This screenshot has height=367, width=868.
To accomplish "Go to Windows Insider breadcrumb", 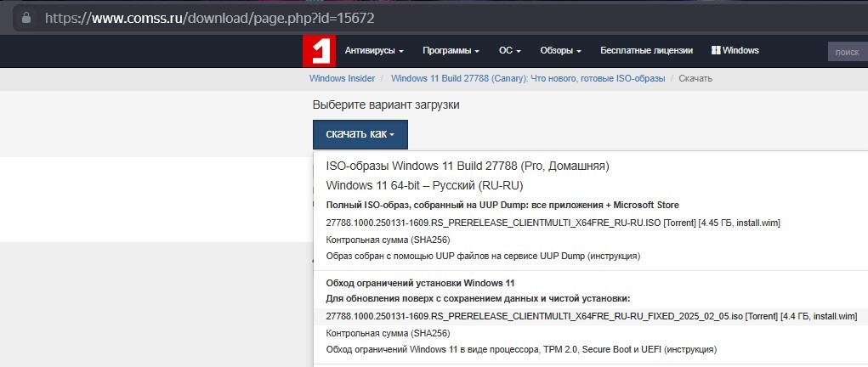I will [342, 79].
